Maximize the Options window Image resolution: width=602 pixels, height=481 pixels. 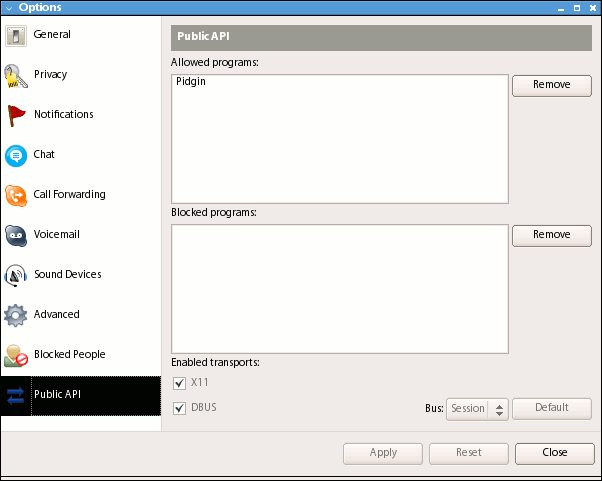click(x=577, y=8)
